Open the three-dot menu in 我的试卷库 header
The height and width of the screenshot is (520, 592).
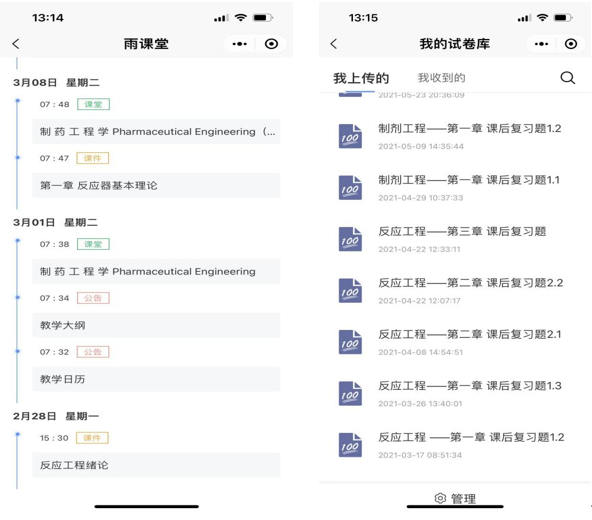[x=541, y=44]
